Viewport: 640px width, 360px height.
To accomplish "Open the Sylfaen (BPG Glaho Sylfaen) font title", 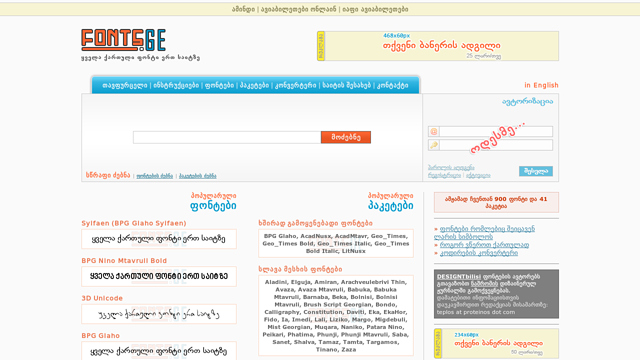I will (134, 223).
